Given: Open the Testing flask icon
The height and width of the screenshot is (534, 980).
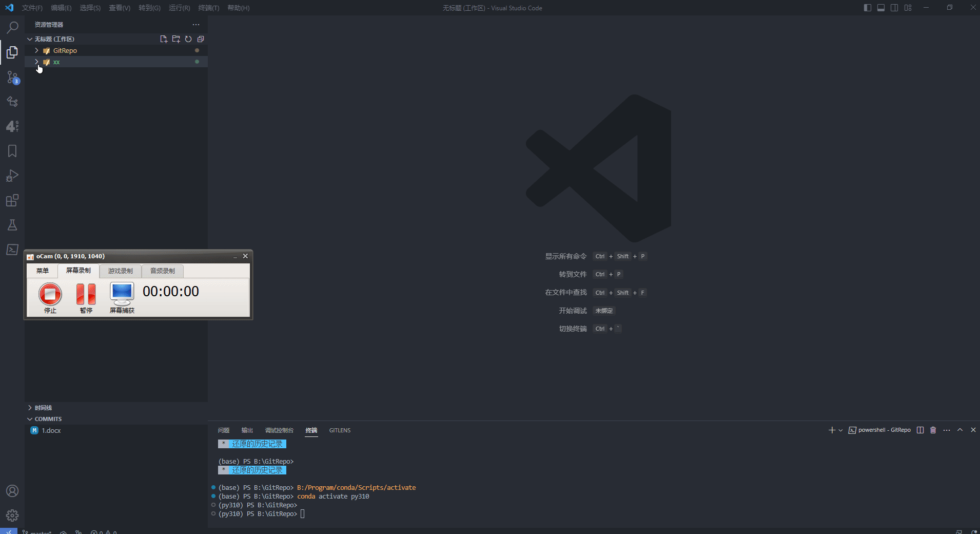Looking at the screenshot, I should tap(12, 225).
